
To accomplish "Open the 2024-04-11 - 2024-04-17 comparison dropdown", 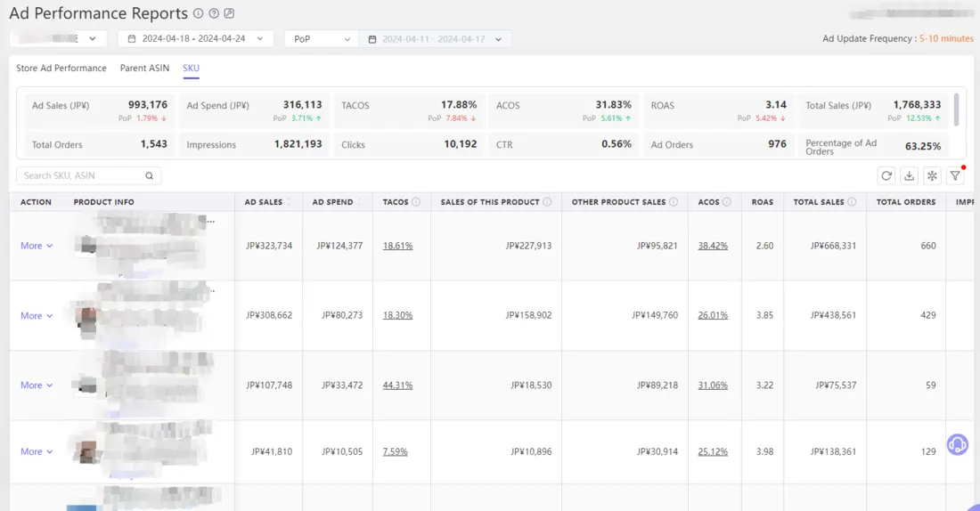I will (435, 39).
